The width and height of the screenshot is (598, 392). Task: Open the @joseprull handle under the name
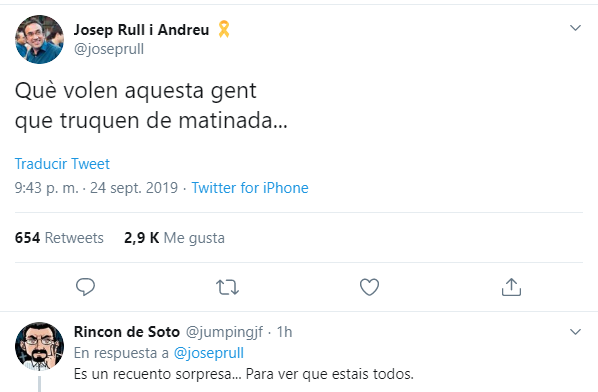point(109,49)
